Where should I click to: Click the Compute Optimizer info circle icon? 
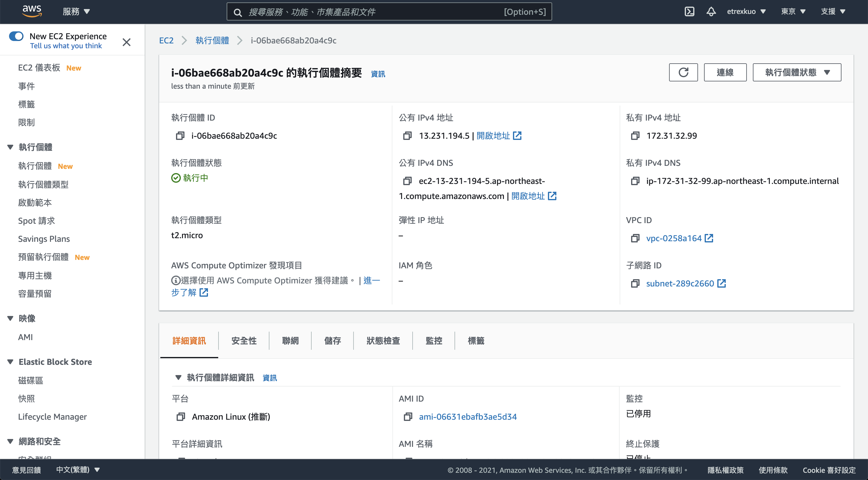click(x=175, y=280)
